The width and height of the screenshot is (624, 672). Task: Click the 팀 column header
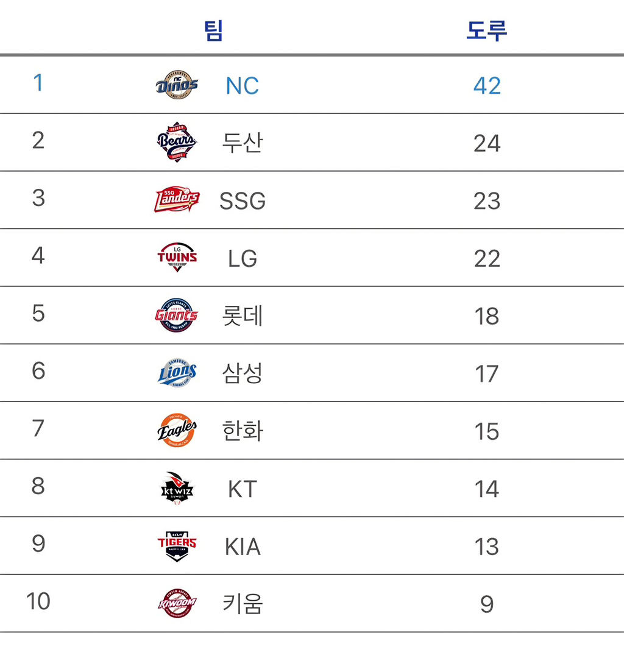pyautogui.click(x=213, y=31)
